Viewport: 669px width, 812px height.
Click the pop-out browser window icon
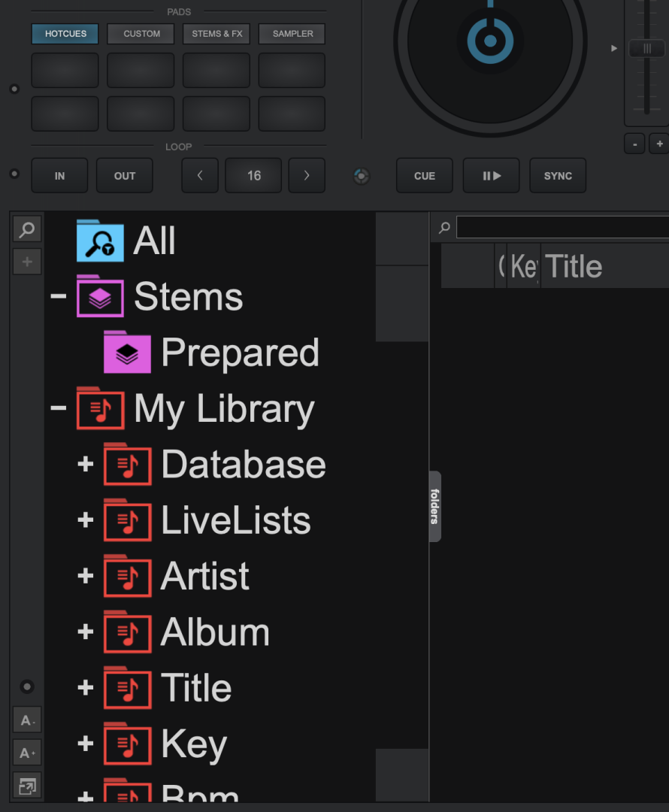coord(27,786)
